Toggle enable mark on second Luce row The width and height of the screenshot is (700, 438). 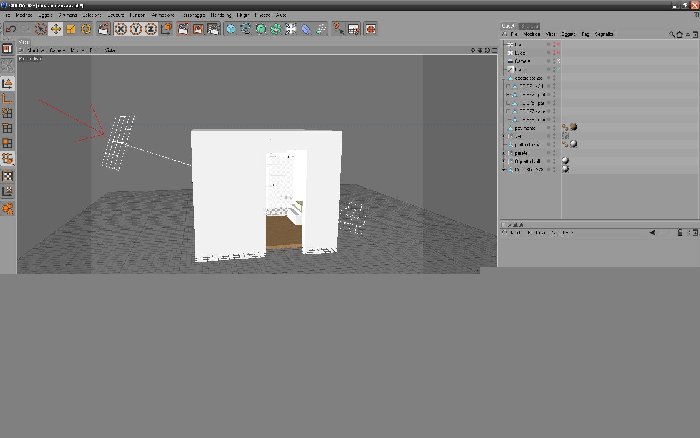(557, 53)
